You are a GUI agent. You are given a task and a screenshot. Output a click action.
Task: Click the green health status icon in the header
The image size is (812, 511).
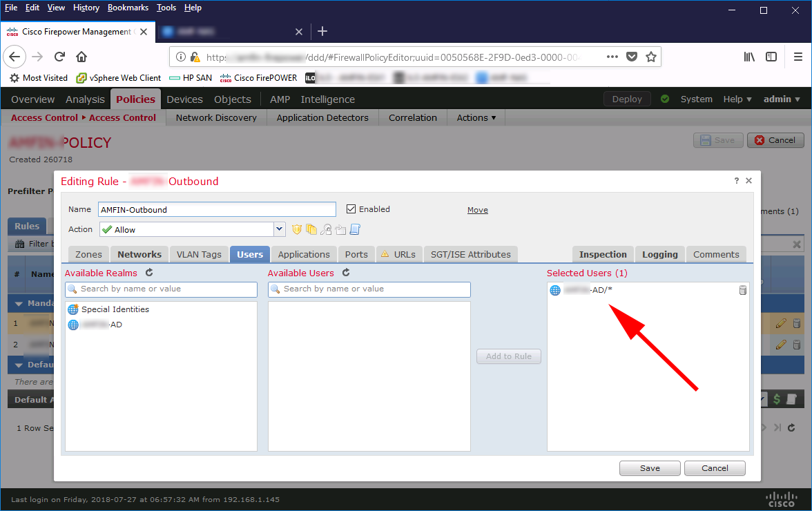click(664, 99)
